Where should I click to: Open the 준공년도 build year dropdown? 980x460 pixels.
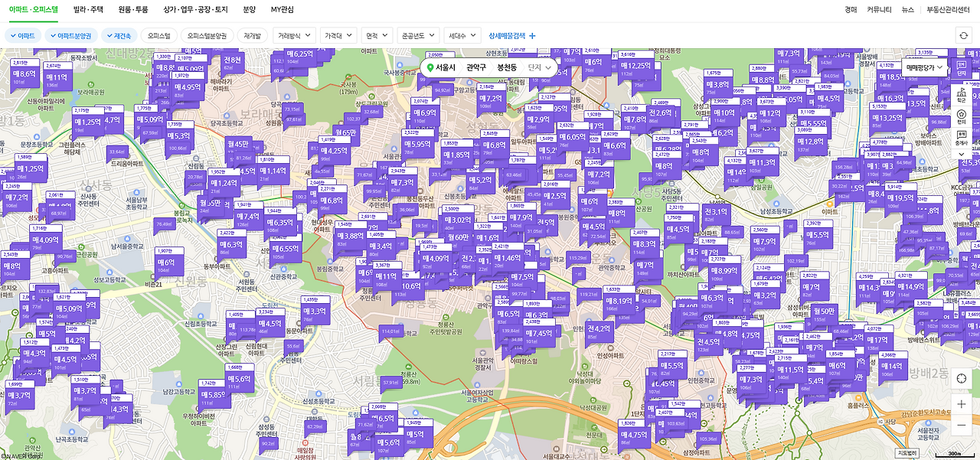(x=418, y=35)
